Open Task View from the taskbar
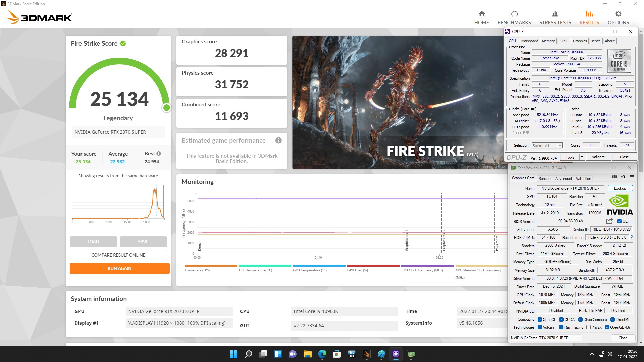Screen dimensions: 644x362 coord(263,354)
